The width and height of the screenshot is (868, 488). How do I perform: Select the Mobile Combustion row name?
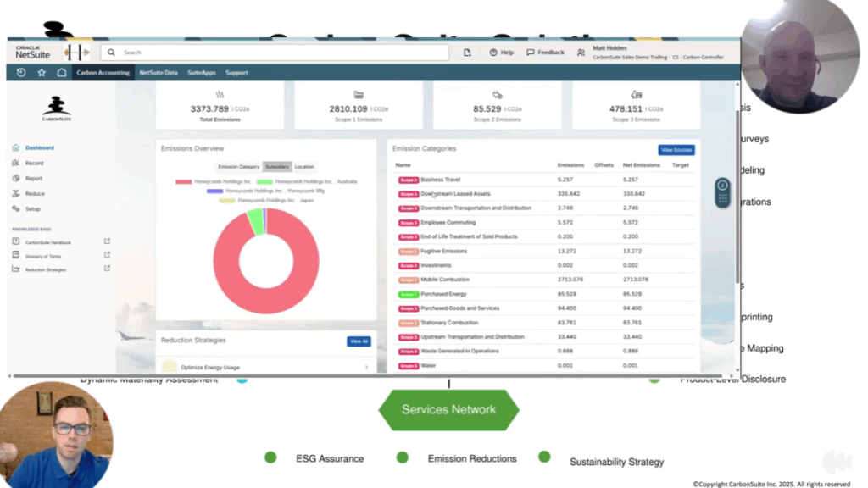pos(445,280)
